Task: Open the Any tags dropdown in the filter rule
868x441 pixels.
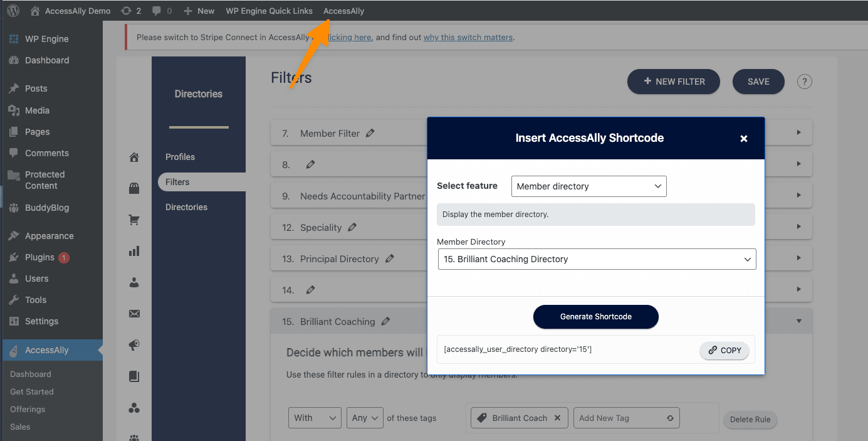Action: pyautogui.click(x=365, y=417)
